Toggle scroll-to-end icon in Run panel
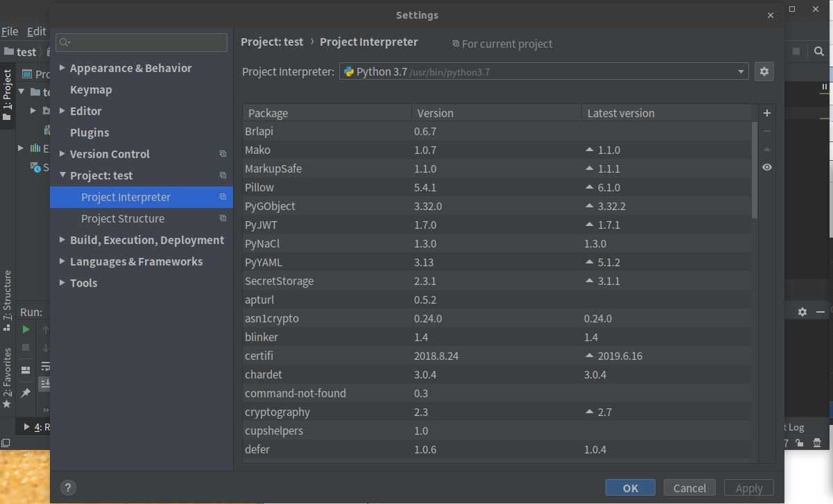The image size is (833, 504). click(x=45, y=383)
